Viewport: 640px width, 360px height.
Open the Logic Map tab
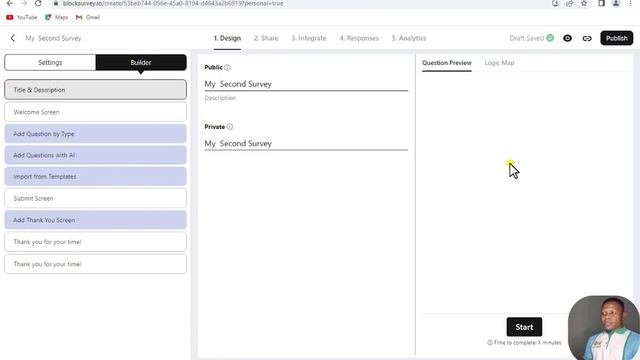499,63
